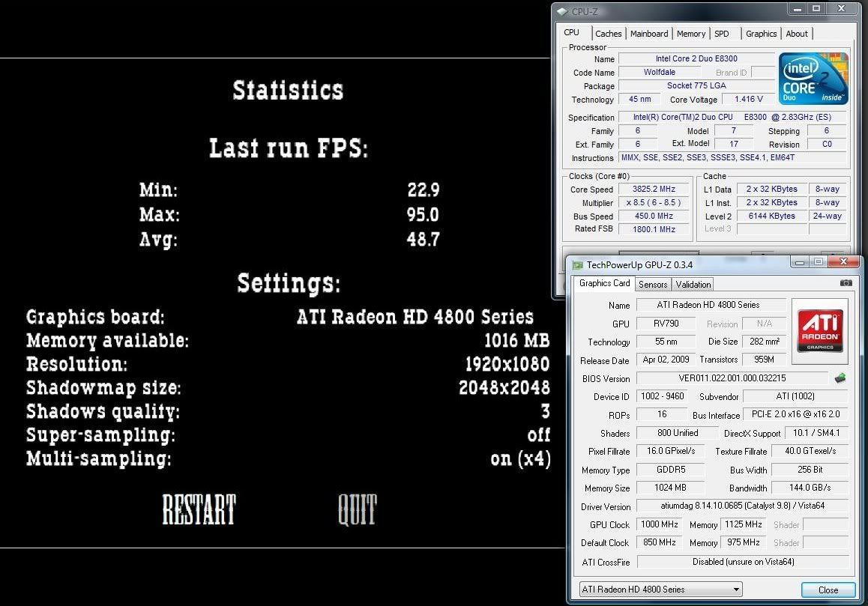Click the Close button in GPU-Z

click(x=828, y=590)
